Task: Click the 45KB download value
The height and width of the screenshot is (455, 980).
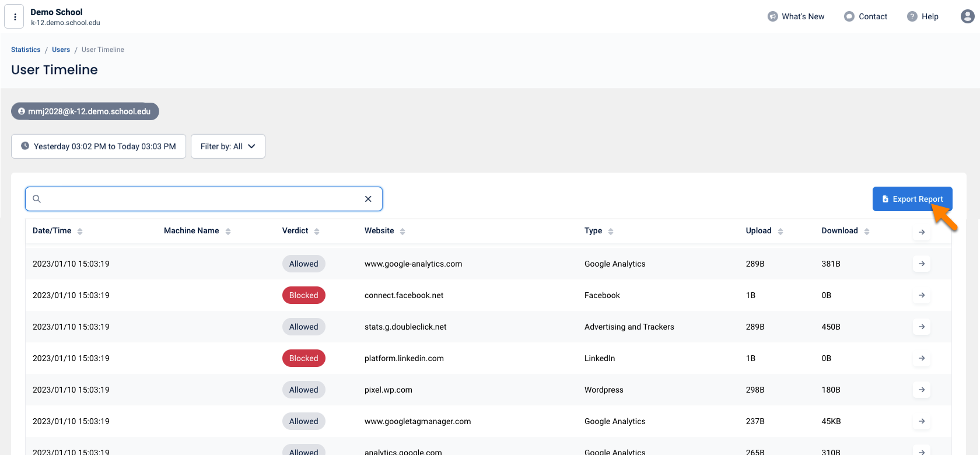Action: (831, 421)
